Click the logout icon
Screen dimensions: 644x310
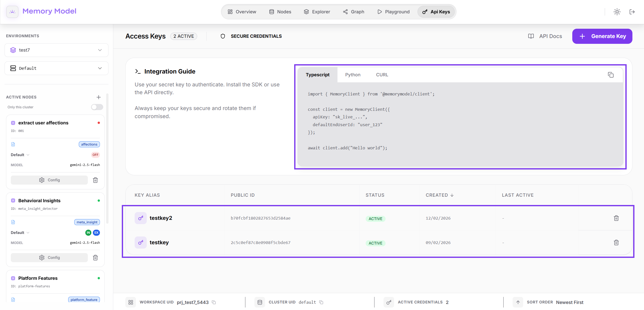click(632, 12)
